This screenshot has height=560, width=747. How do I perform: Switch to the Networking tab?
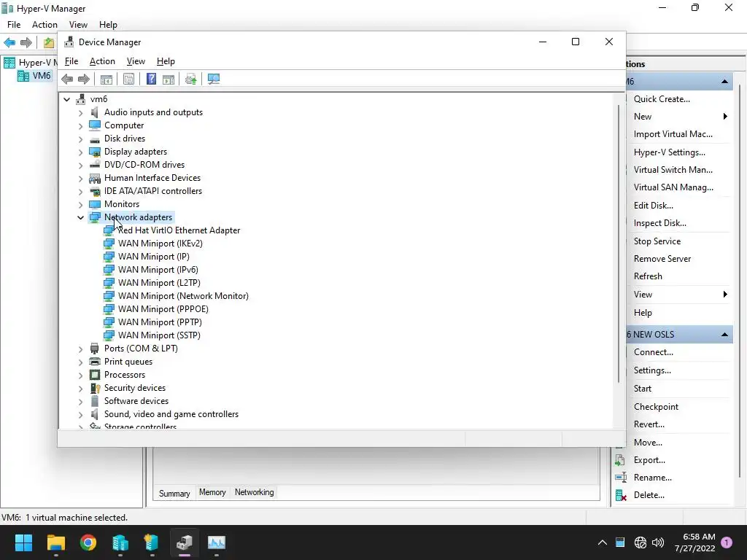(x=254, y=492)
